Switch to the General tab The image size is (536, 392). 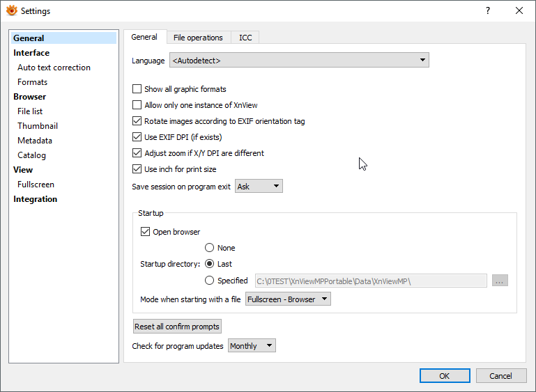144,37
